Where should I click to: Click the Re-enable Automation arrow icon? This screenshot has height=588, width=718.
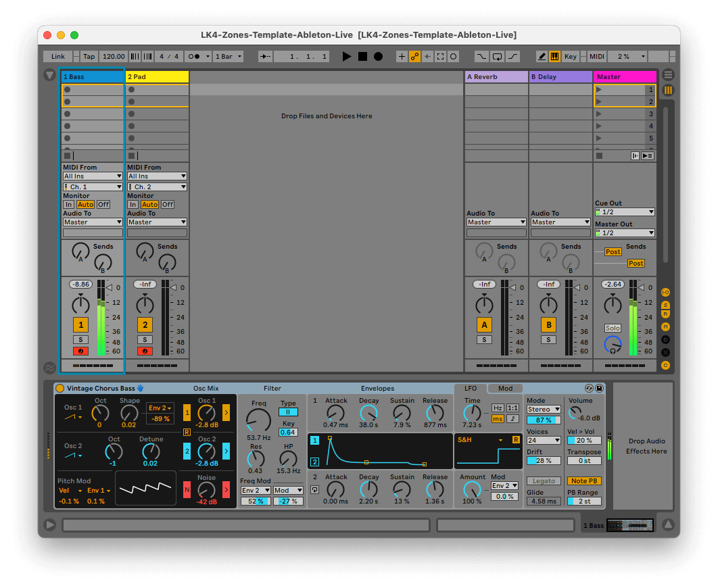click(x=427, y=56)
